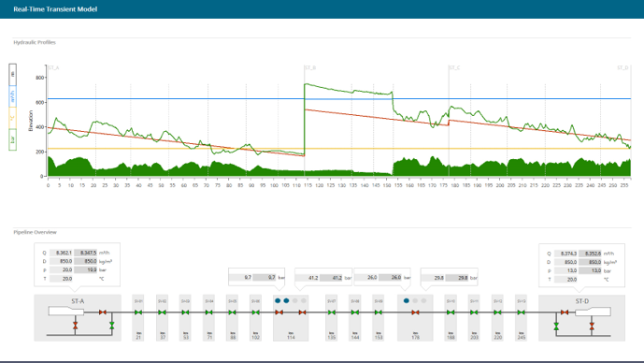This screenshot has width=644, height=363.
Task: Click the 'Pipeline Overview' section heading
Action: coord(35,232)
